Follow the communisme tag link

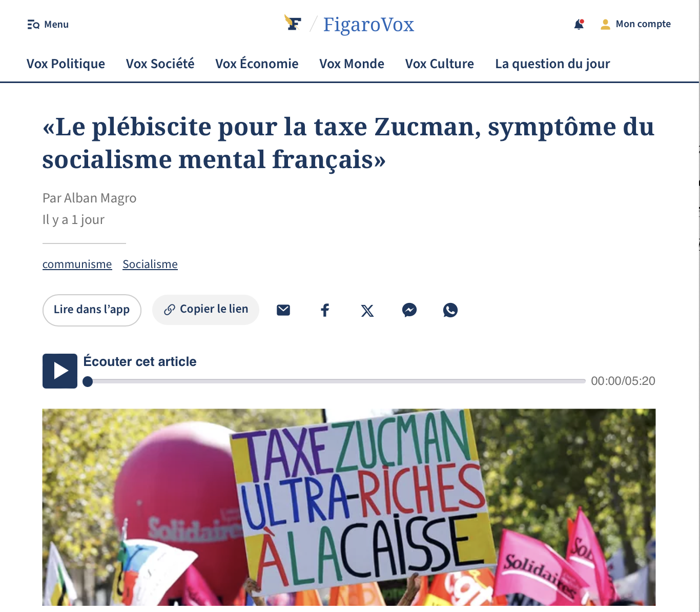click(77, 264)
